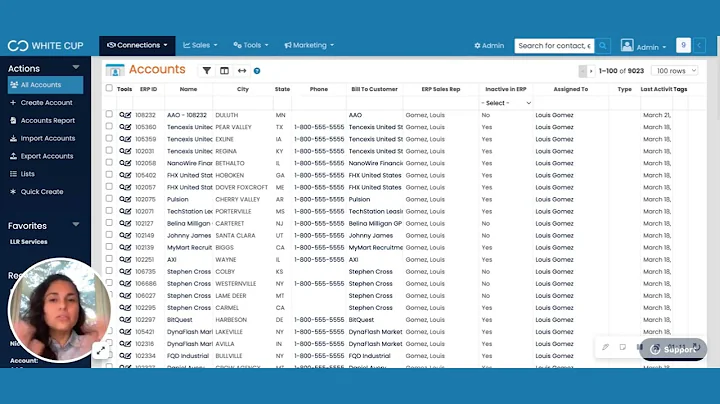Click the Johnny James name cell

click(189, 236)
